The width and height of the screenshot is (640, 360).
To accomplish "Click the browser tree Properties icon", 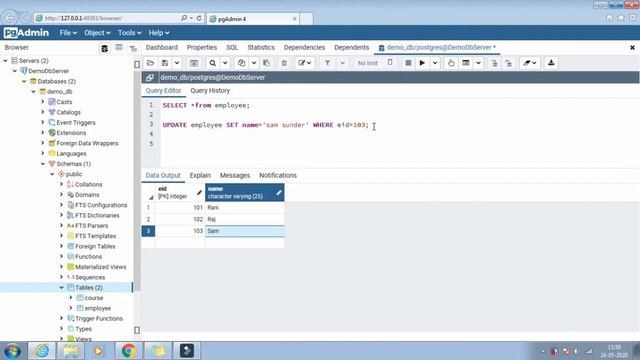I will click(x=104, y=48).
